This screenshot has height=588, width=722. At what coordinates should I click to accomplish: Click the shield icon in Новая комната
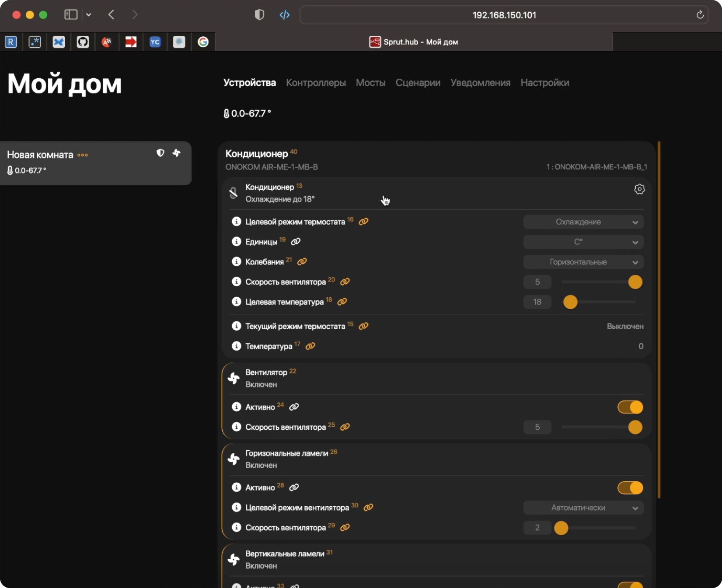click(x=160, y=153)
